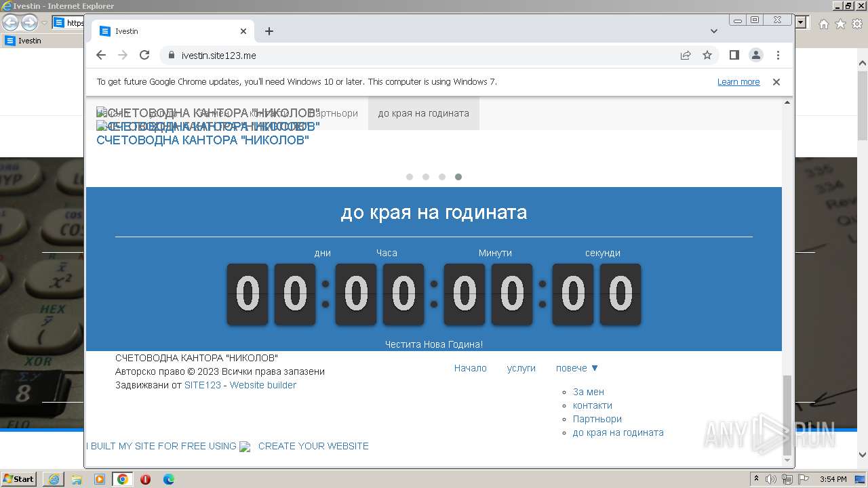Expand the повече footer dropdown
Image resolution: width=868 pixels, height=488 pixels.
pyautogui.click(x=577, y=368)
